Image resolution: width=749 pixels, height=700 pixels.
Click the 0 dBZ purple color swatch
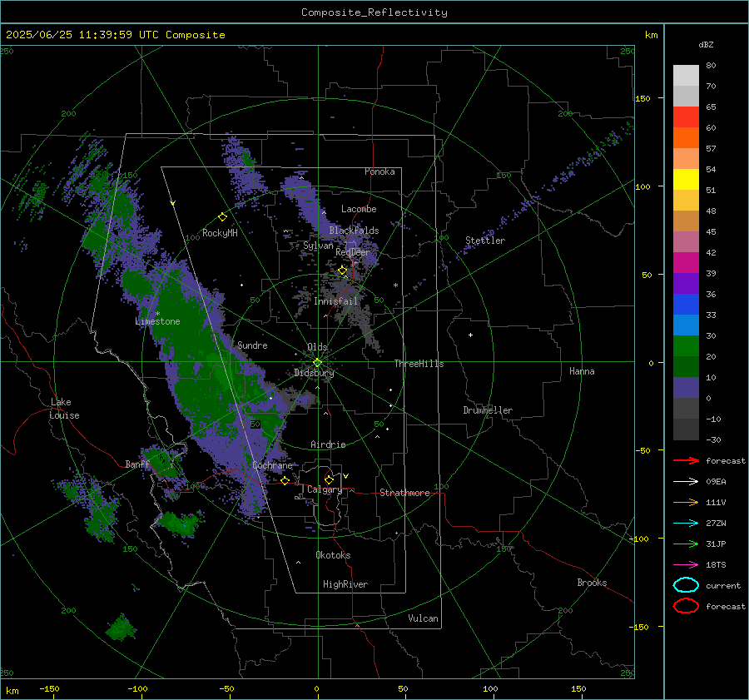coord(686,387)
